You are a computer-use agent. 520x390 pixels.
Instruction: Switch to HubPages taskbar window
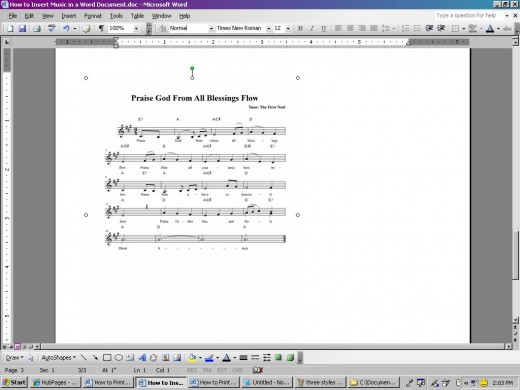pyautogui.click(x=55, y=382)
